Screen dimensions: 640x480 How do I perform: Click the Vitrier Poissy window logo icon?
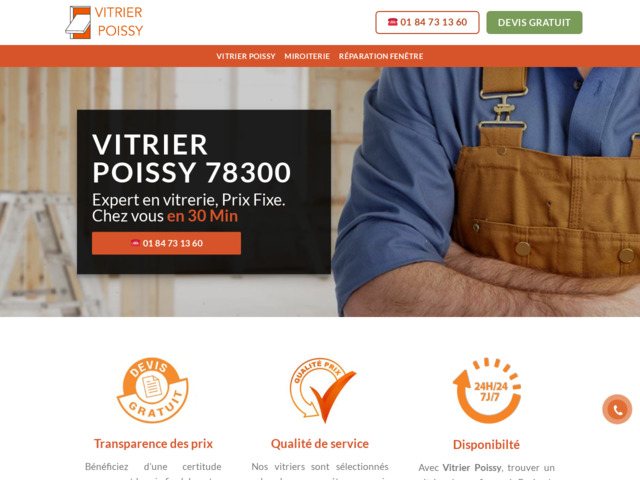pos(78,22)
